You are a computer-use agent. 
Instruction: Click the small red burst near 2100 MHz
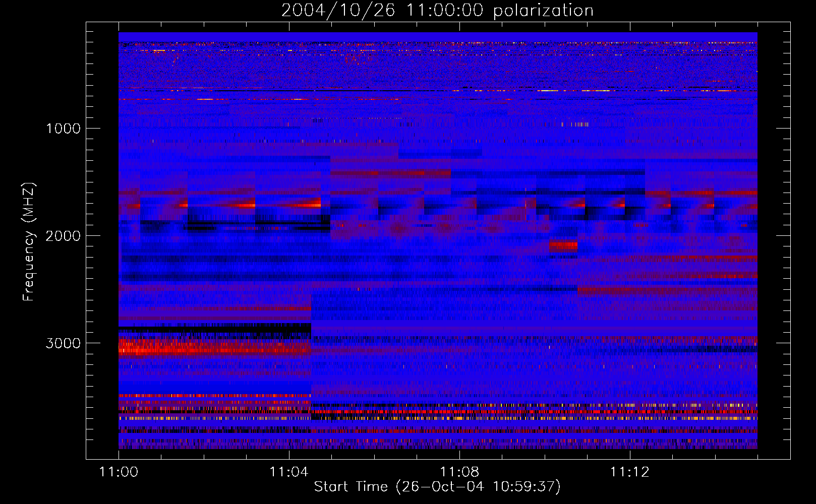click(x=563, y=246)
